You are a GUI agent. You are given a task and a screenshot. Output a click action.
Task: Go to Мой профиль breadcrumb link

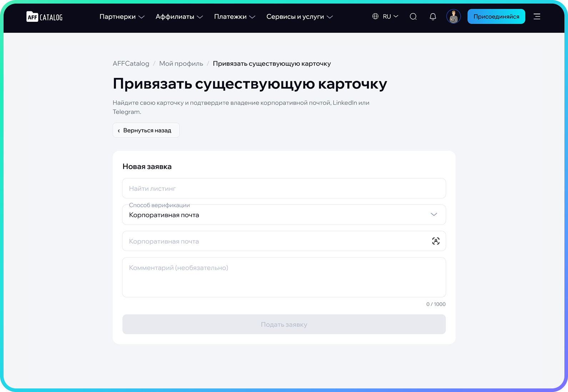(x=181, y=64)
